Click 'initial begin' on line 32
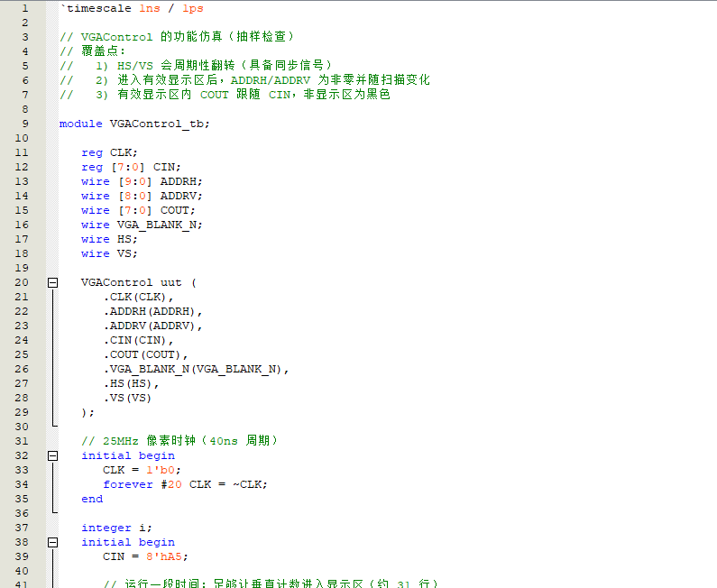 [x=128, y=455]
